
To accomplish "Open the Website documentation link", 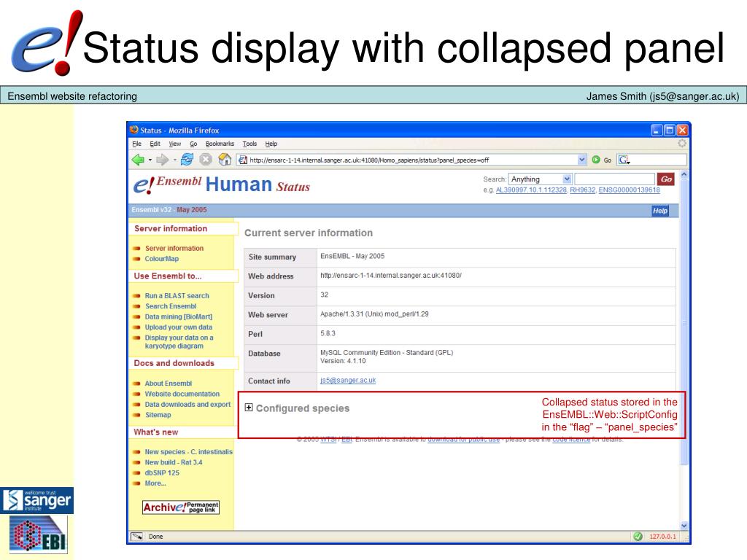I will tap(182, 394).
